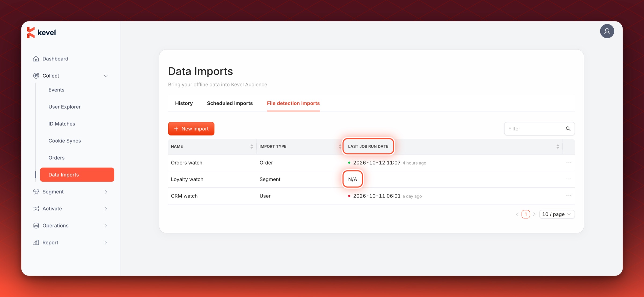
Task: Open the user profile avatar
Action: (607, 31)
